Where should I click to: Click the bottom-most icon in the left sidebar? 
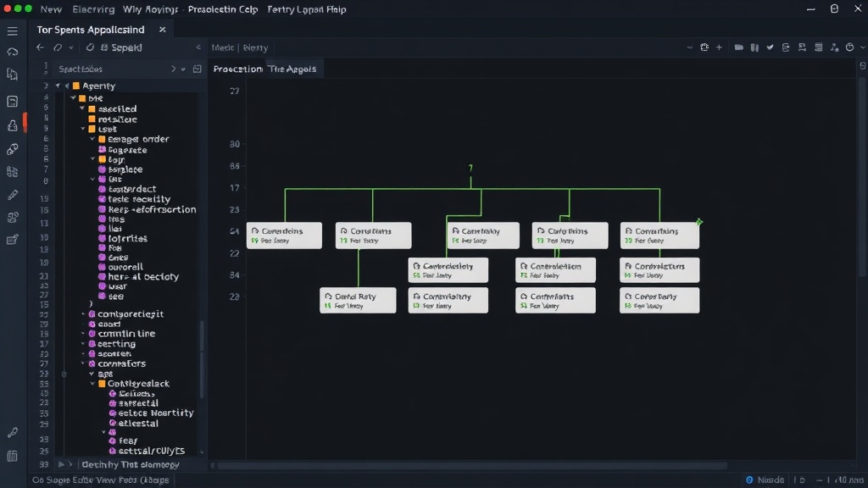(x=12, y=456)
